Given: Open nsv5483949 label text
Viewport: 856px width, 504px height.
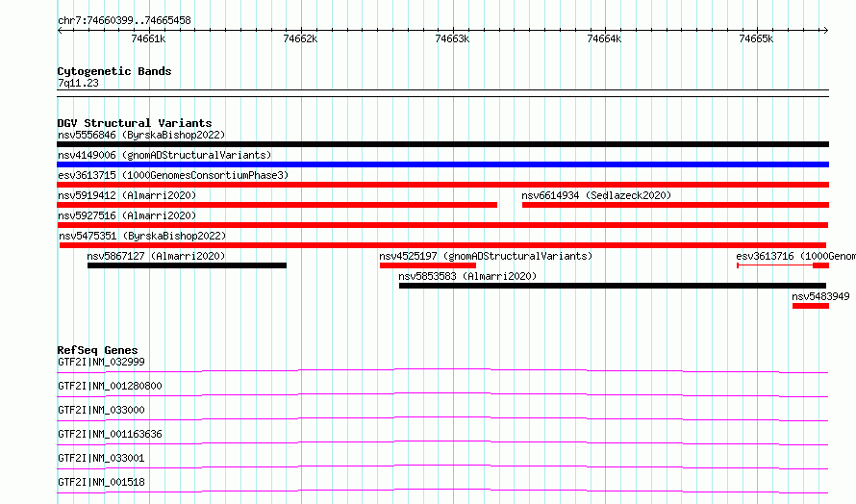Looking at the screenshot, I should [820, 296].
